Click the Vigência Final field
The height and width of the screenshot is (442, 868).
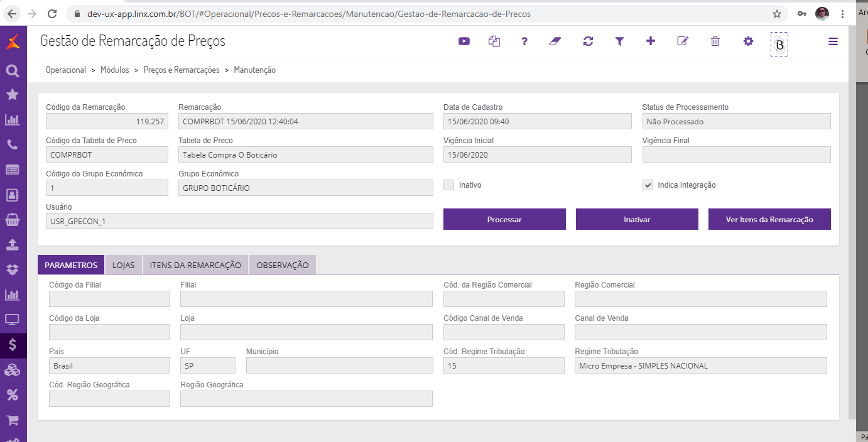click(x=737, y=154)
